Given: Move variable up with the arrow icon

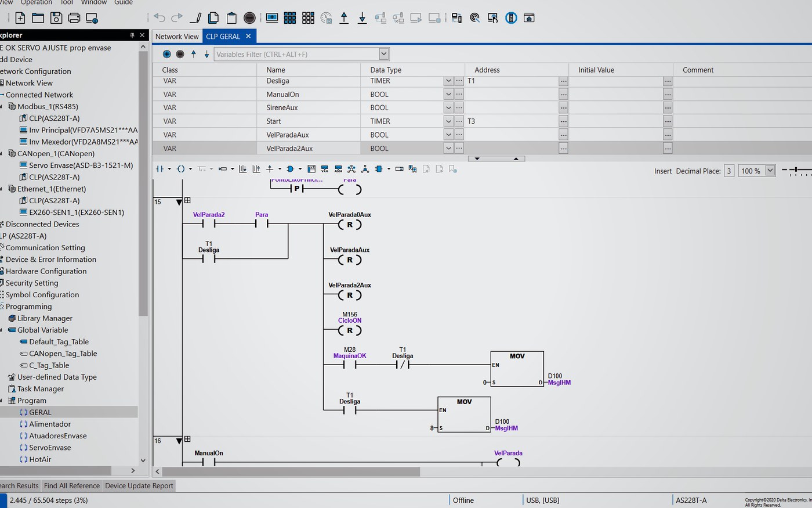Looking at the screenshot, I should (x=194, y=54).
